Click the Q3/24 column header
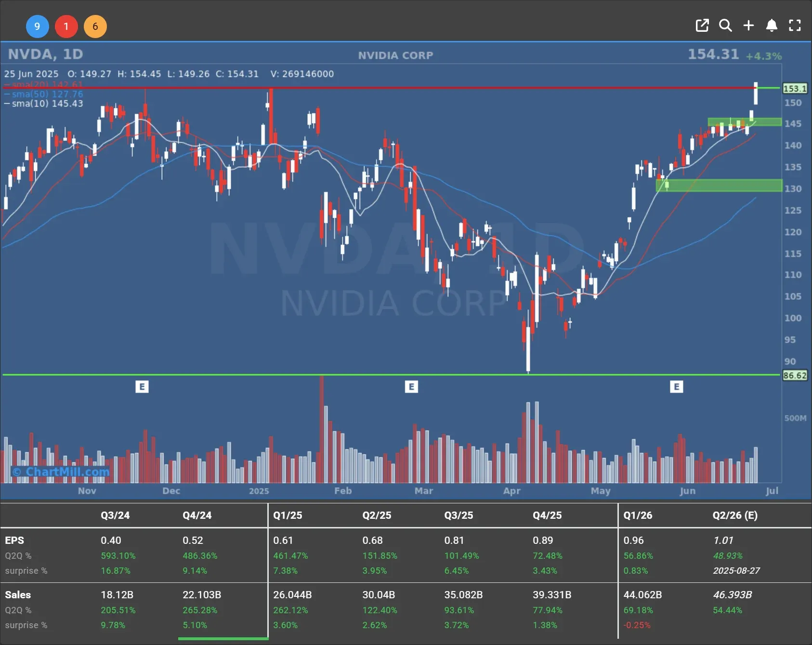Image resolution: width=812 pixels, height=645 pixels. click(x=115, y=515)
